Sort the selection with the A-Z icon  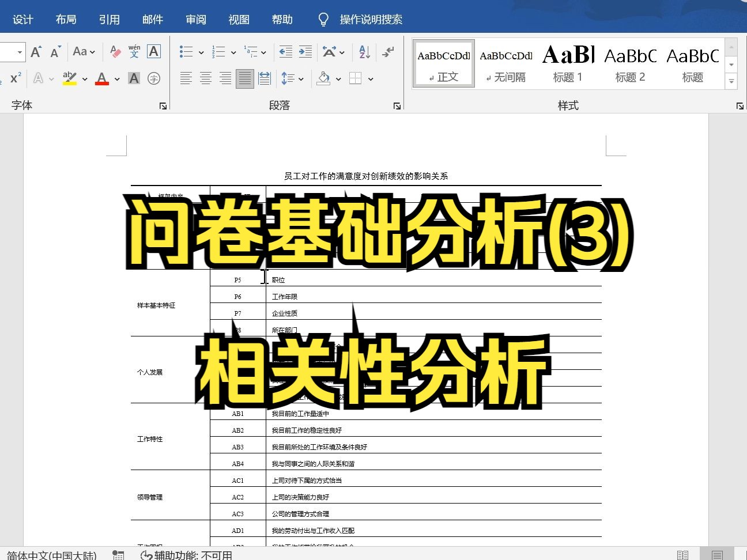point(364,52)
